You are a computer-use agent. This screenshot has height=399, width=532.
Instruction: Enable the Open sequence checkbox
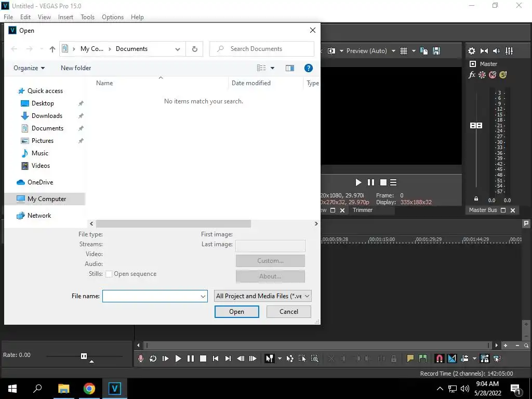point(109,274)
